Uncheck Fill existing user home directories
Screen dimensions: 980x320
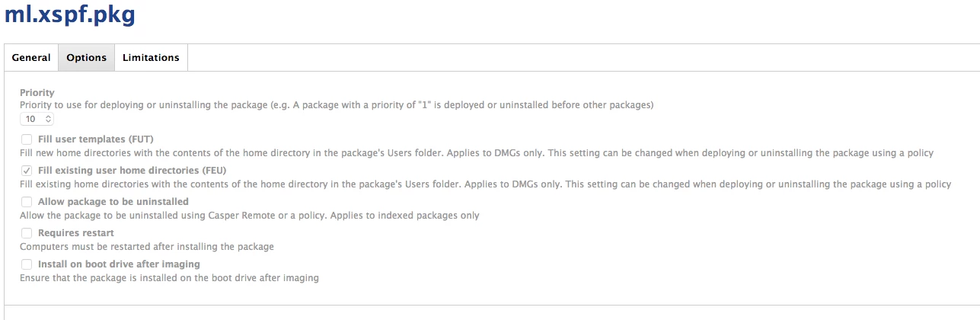click(27, 171)
